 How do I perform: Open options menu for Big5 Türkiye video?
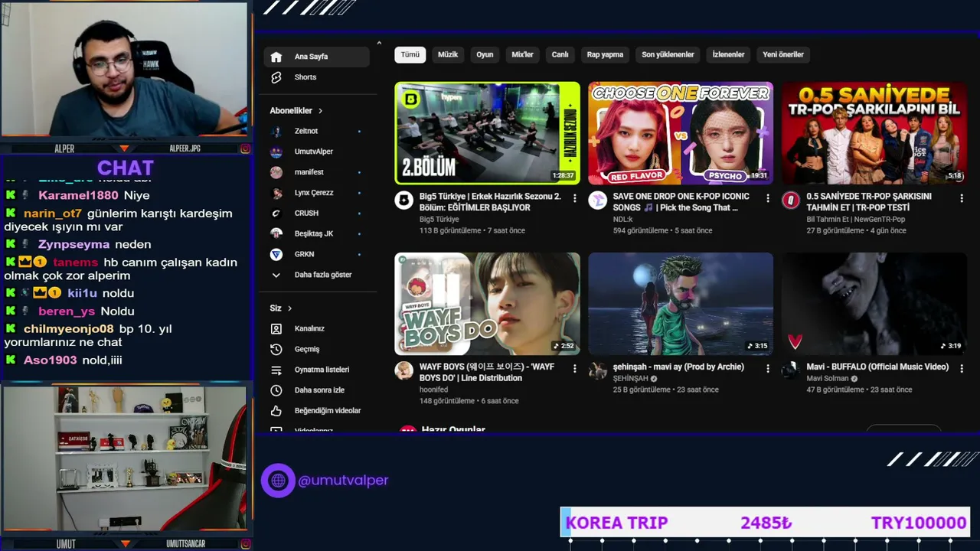pos(574,198)
